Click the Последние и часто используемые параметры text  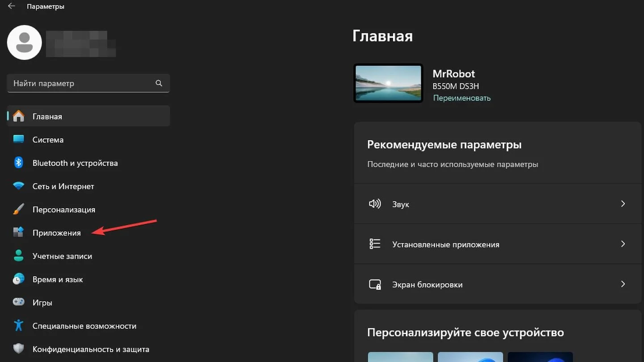point(453,164)
